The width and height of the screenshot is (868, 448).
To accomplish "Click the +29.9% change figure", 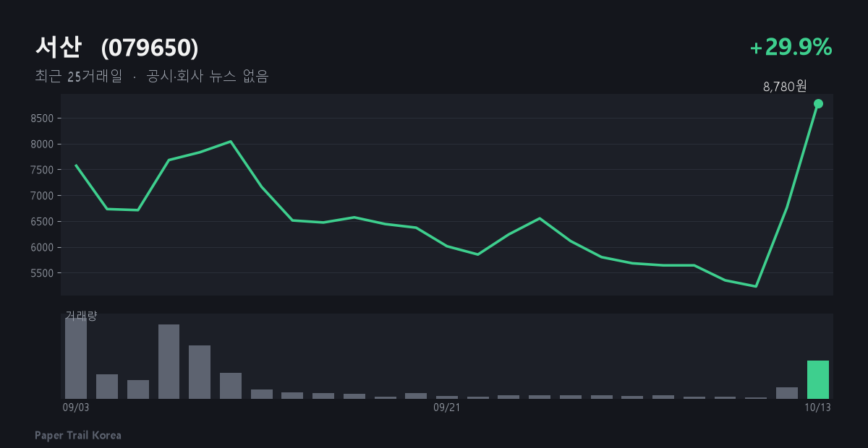I will [791, 48].
